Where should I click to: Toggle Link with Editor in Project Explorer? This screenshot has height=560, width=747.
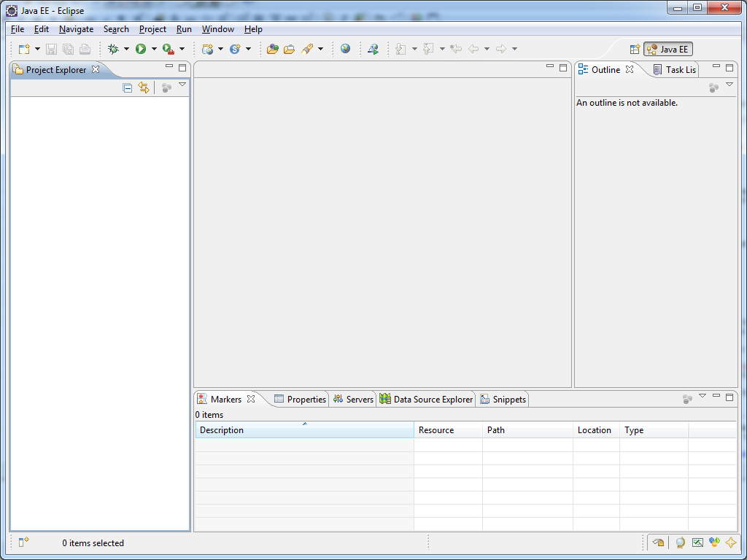tap(144, 87)
